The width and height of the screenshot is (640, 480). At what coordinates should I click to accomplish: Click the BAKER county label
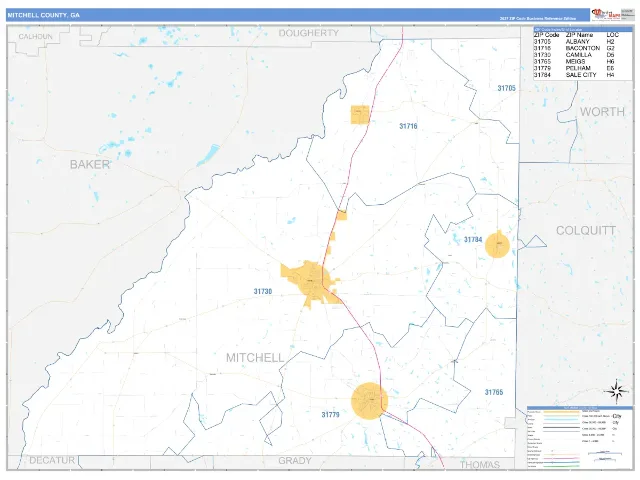90,164
